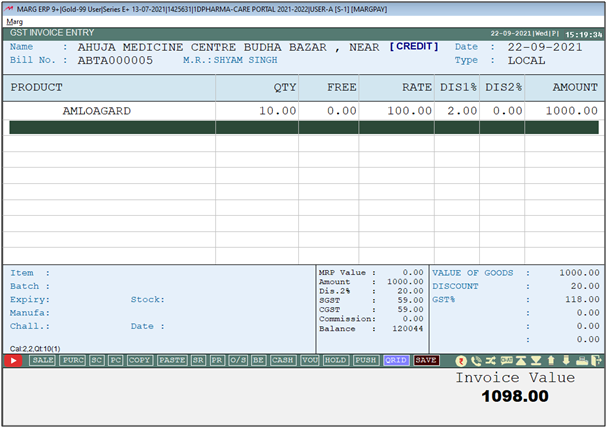Image resolution: width=608 pixels, height=428 pixels.
Task: Click the red play icon in the bottom toolbar
Action: point(13,361)
